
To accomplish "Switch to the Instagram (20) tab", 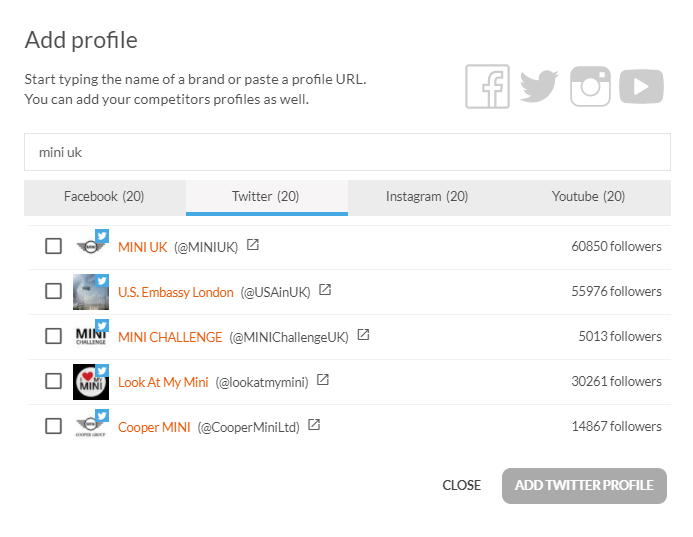I will point(427,197).
